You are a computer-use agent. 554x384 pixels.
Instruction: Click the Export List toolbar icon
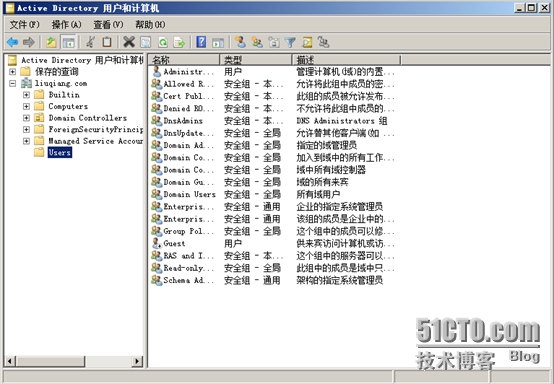[179, 42]
